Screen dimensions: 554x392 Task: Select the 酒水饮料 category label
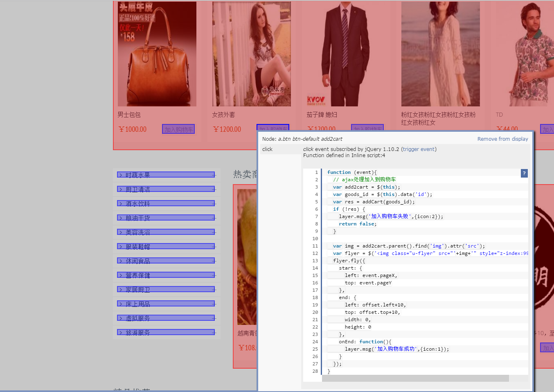pyautogui.click(x=138, y=204)
